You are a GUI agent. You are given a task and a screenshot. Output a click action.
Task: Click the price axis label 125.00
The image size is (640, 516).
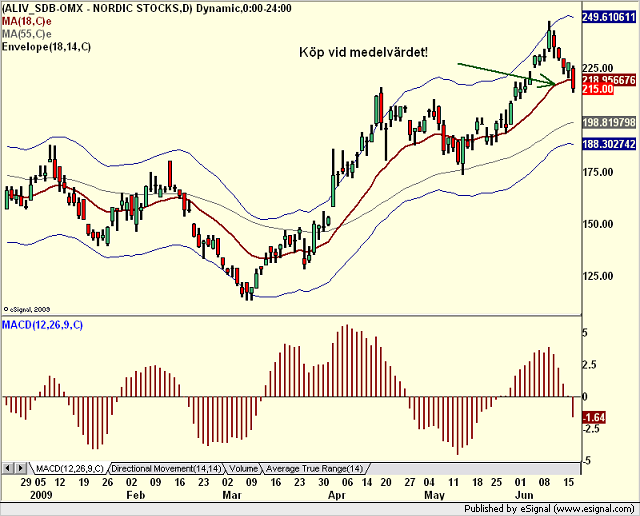click(598, 276)
